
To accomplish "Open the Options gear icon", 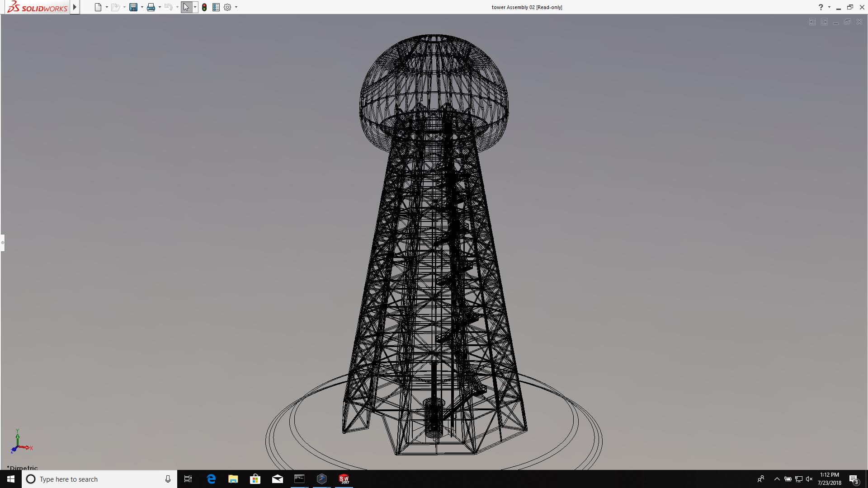I will click(x=227, y=7).
